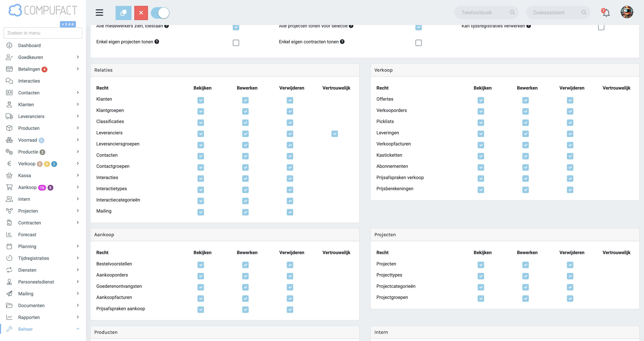Click the Leveranciers truck icon
This screenshot has height=341, width=644.
[x=9, y=116]
